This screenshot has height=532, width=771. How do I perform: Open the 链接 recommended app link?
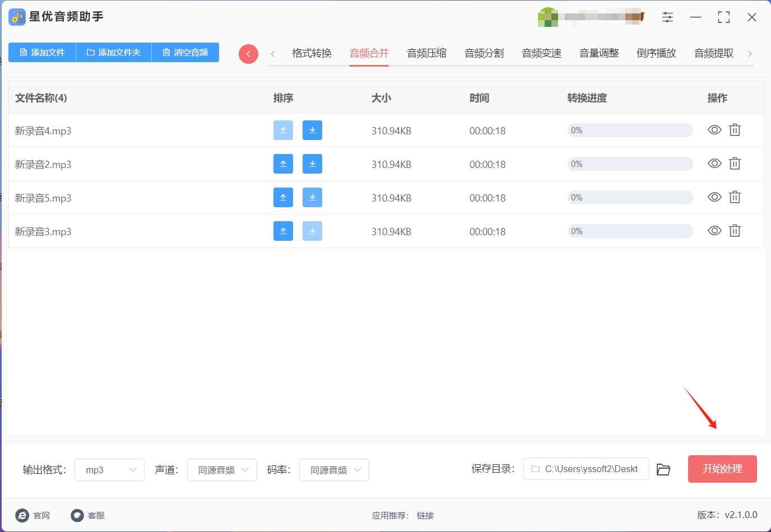425,516
